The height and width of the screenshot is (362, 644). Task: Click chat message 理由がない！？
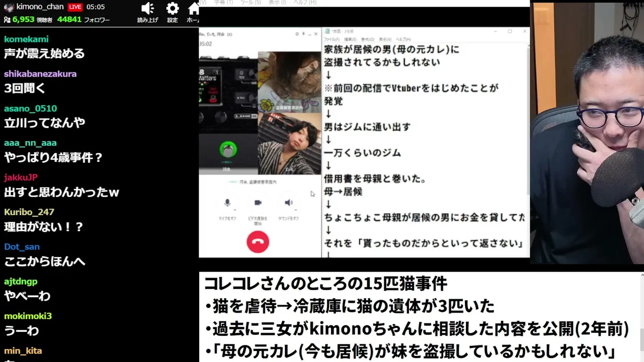(x=44, y=227)
